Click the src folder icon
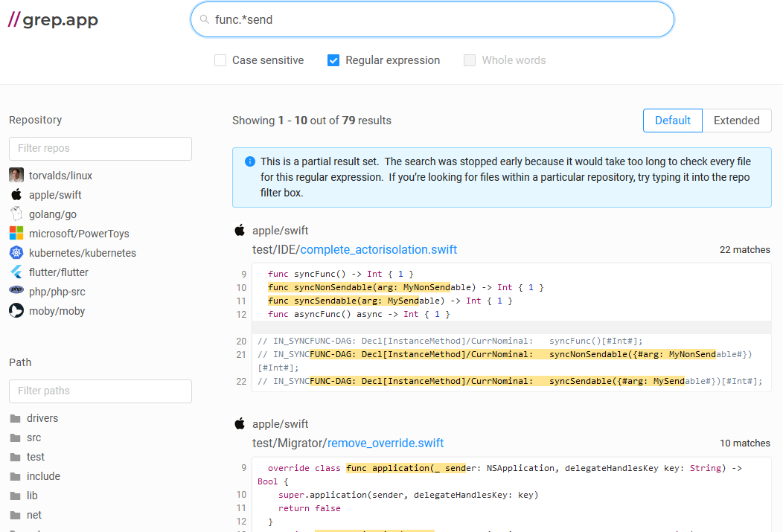Screen dimensions: 783x532 (x=16, y=438)
